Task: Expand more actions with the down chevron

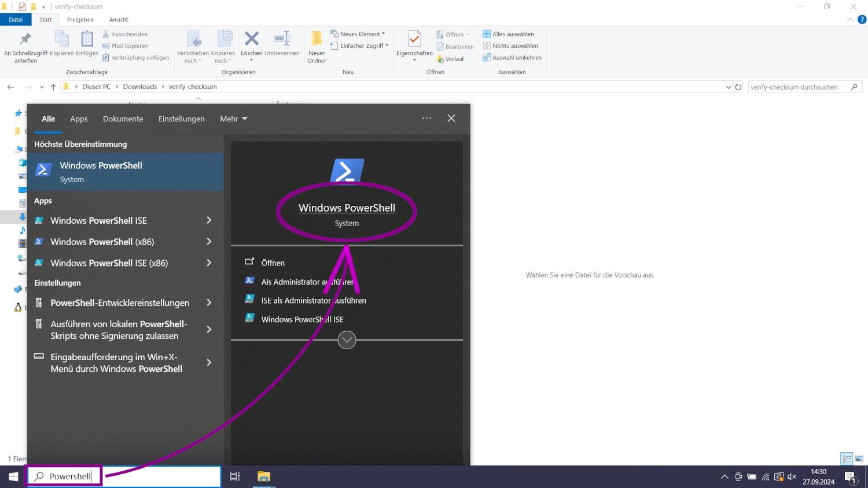Action: pyautogui.click(x=347, y=340)
